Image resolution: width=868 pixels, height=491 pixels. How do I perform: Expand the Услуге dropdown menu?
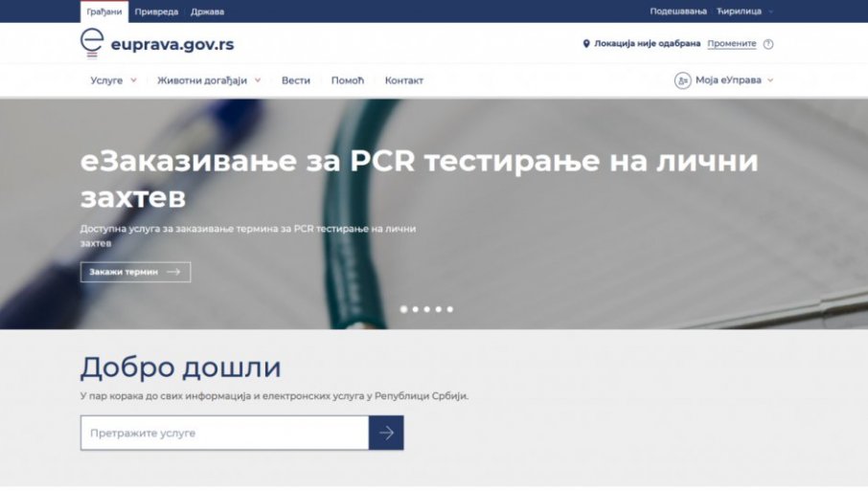pyautogui.click(x=113, y=80)
